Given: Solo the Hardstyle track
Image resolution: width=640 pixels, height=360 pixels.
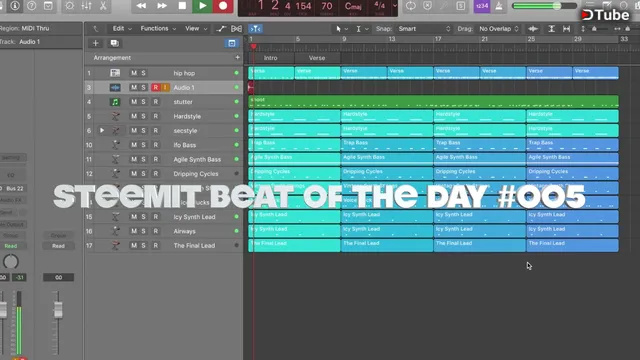Looking at the screenshot, I should point(143,116).
